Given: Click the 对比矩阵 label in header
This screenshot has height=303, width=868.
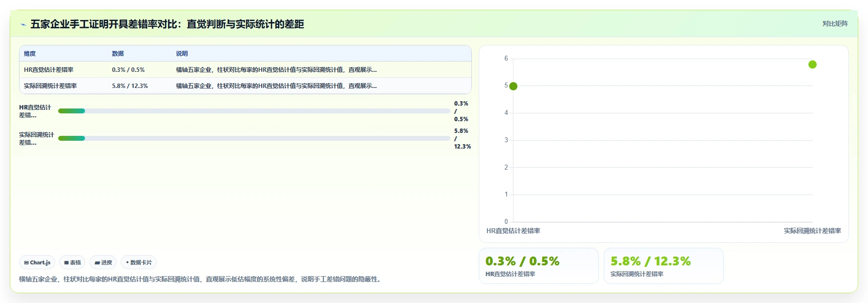Looking at the screenshot, I should (x=835, y=23).
